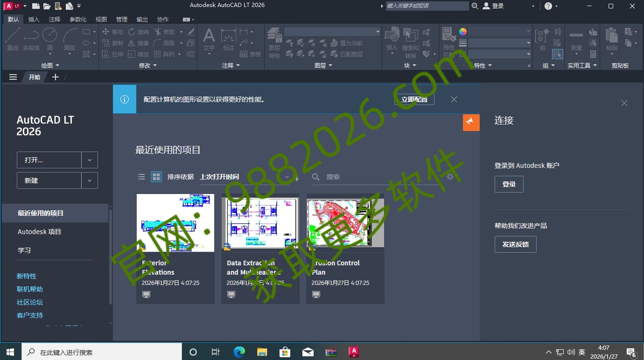644x360 pixels.
Task: Open the 输出 ribbon tab
Action: [x=142, y=19]
